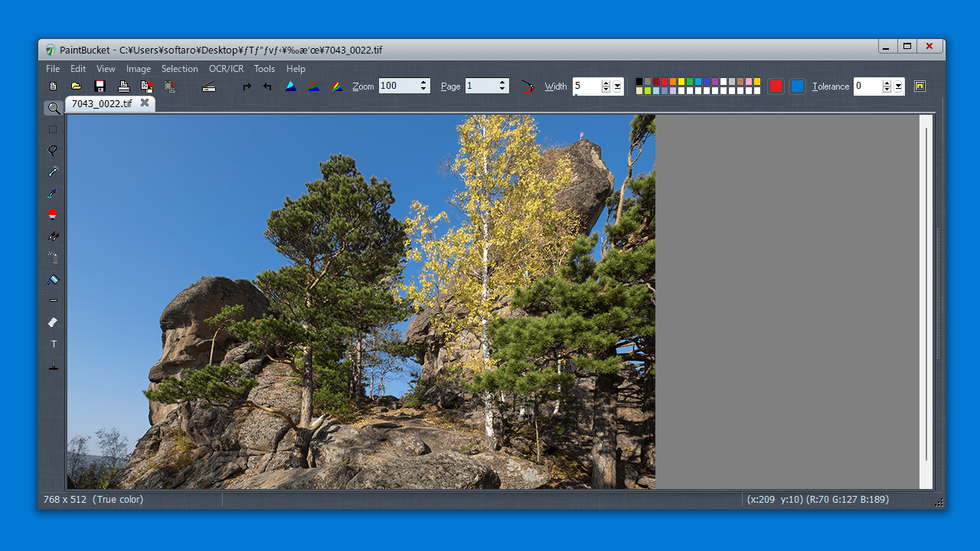Pick the yellow palette swatch
This screenshot has width=980, height=551.
pyautogui.click(x=681, y=82)
